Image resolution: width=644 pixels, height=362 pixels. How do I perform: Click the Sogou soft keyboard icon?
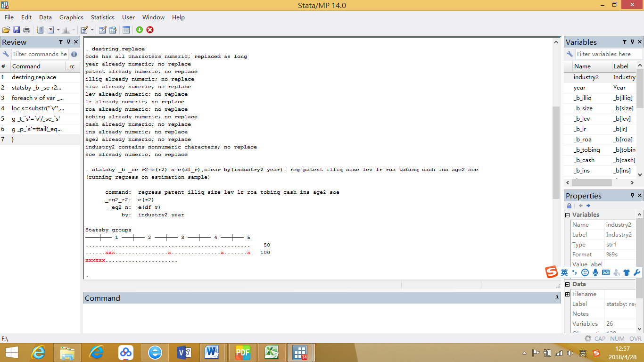(x=606, y=272)
